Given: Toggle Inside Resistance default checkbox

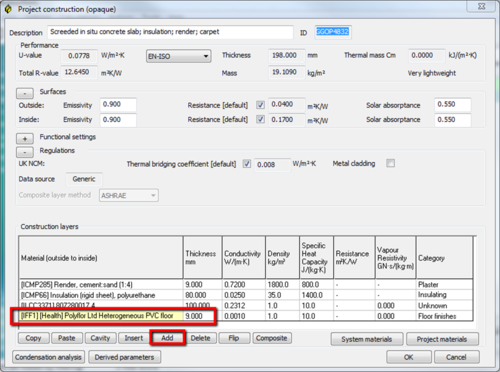Looking at the screenshot, I should point(260,119).
